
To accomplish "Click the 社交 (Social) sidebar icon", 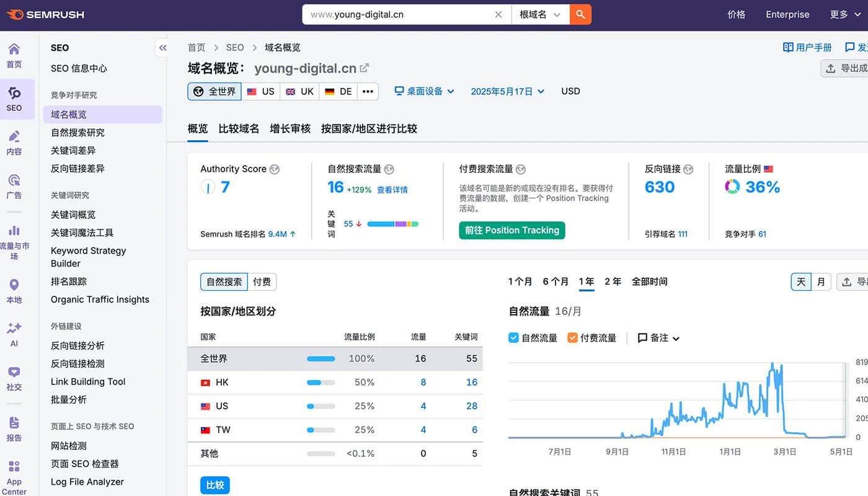I will click(x=14, y=377).
